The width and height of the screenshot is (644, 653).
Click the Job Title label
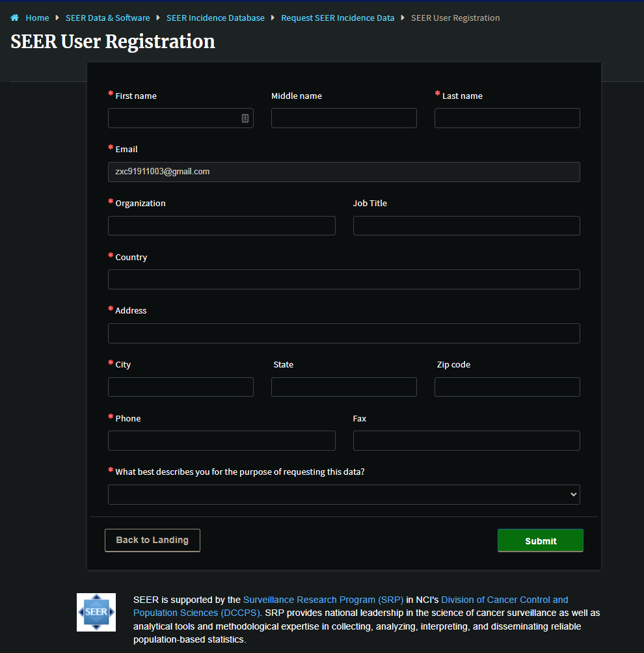pos(370,203)
